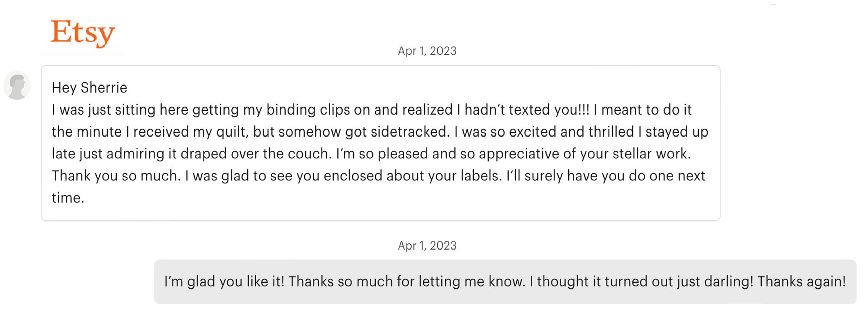Open the customer's gray avatar icon
This screenshot has width=868, height=325.
(17, 85)
